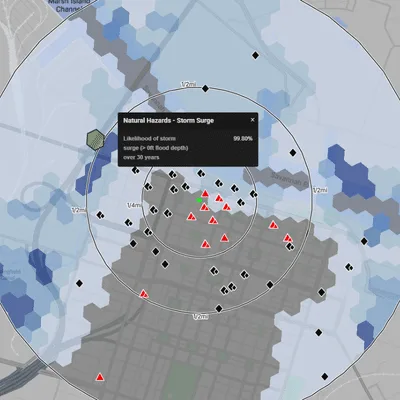Click the 99.80% likelihood value
The image size is (400, 400).
[x=243, y=138]
